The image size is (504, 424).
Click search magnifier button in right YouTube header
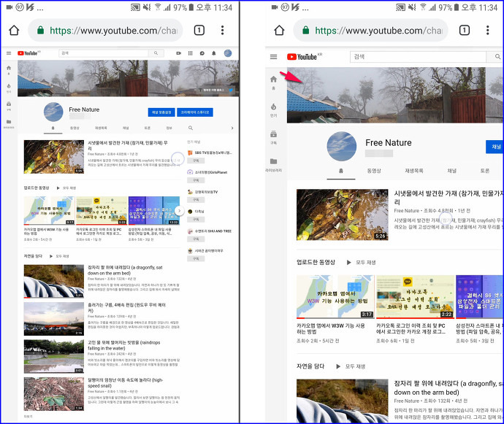point(497,57)
